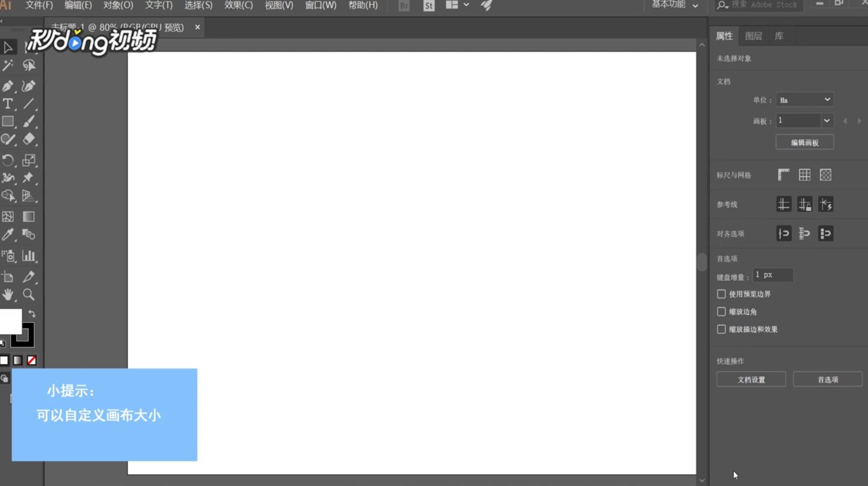Enable 使用预览边界 checkbox
The image size is (868, 486).
tap(722, 294)
